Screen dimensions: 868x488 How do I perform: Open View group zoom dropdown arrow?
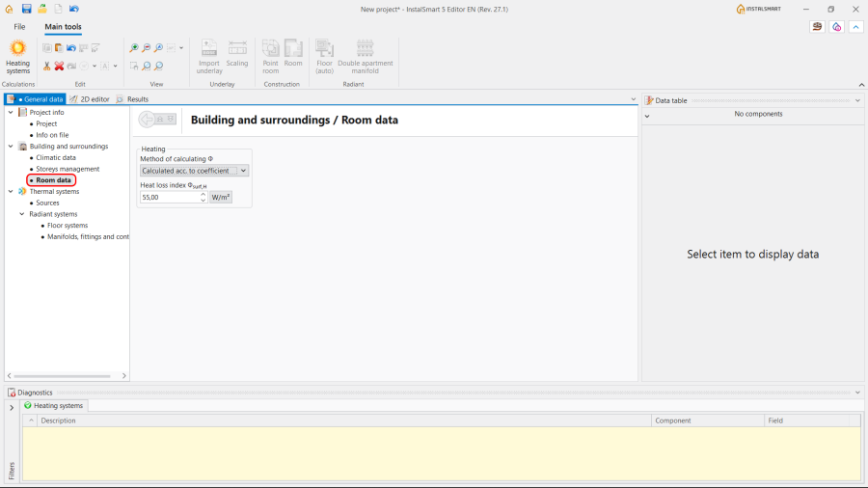tap(181, 48)
